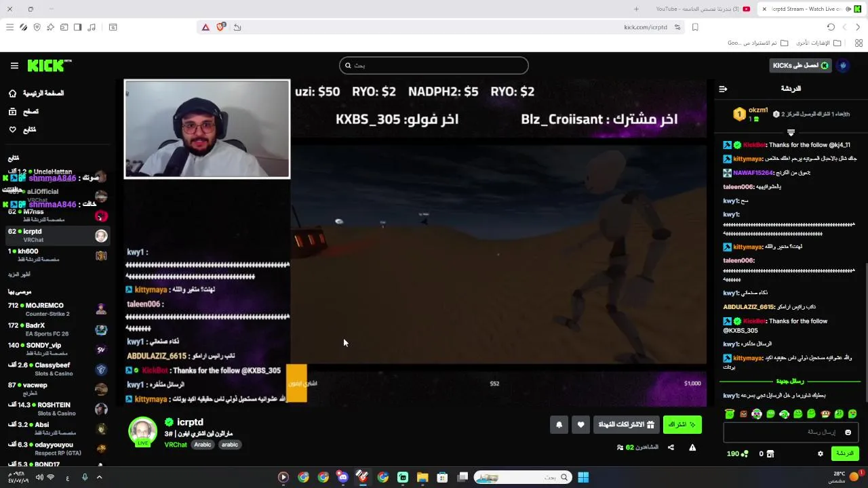Click the capitalized Arabic tag

coord(203,445)
